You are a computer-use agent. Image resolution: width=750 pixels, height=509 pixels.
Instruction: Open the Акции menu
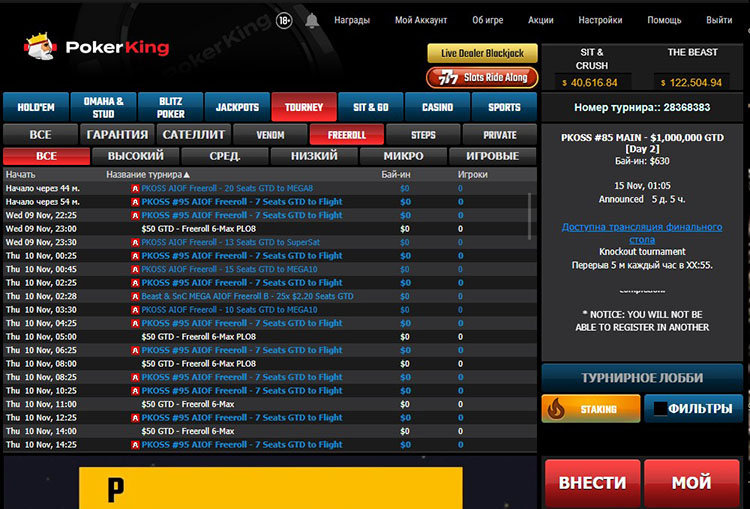tap(540, 20)
